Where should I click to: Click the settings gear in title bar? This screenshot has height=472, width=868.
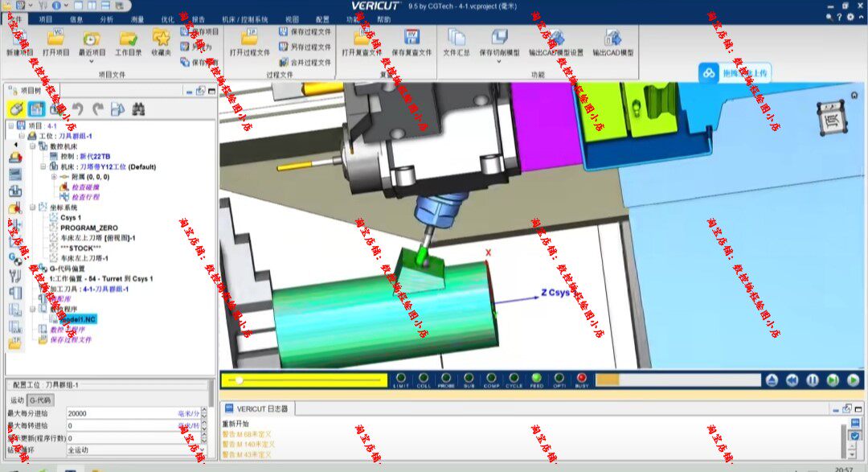tap(850, 17)
